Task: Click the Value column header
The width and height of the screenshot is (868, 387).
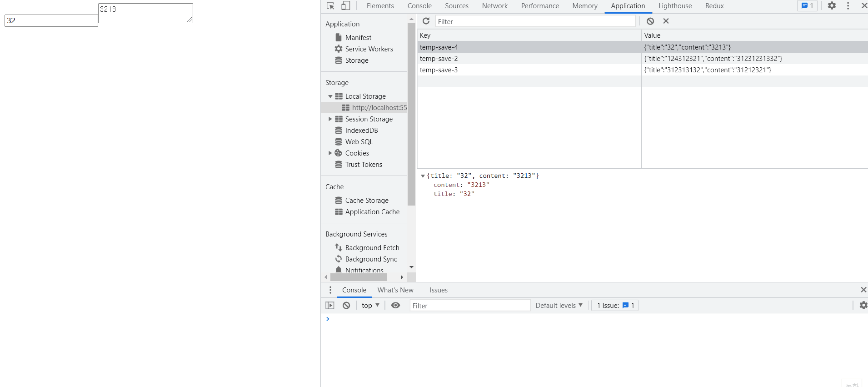Action: pos(754,35)
